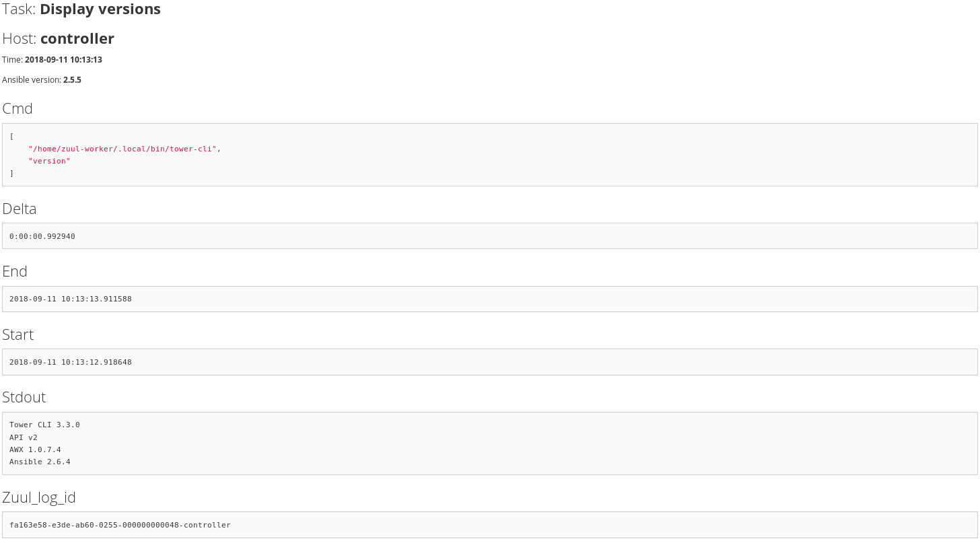The height and width of the screenshot is (543, 980).
Task: Click the Cmd section heading
Action: (17, 109)
